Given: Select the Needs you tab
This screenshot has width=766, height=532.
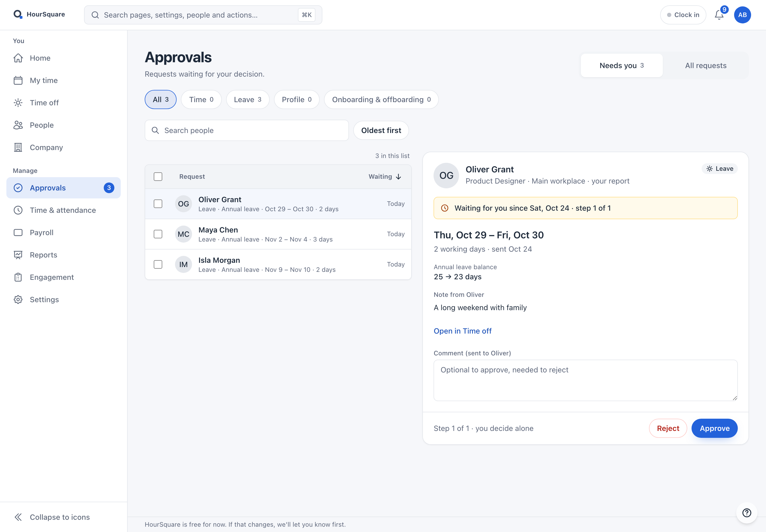Looking at the screenshot, I should [x=622, y=65].
